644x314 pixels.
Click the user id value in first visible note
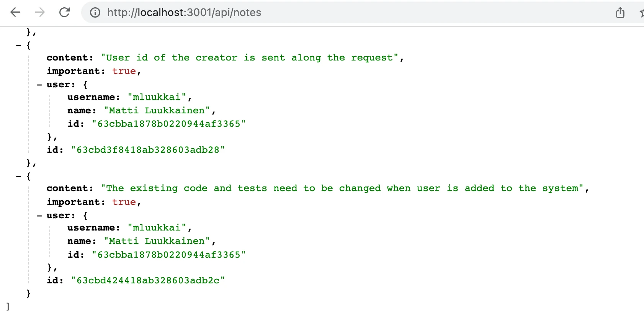click(168, 124)
